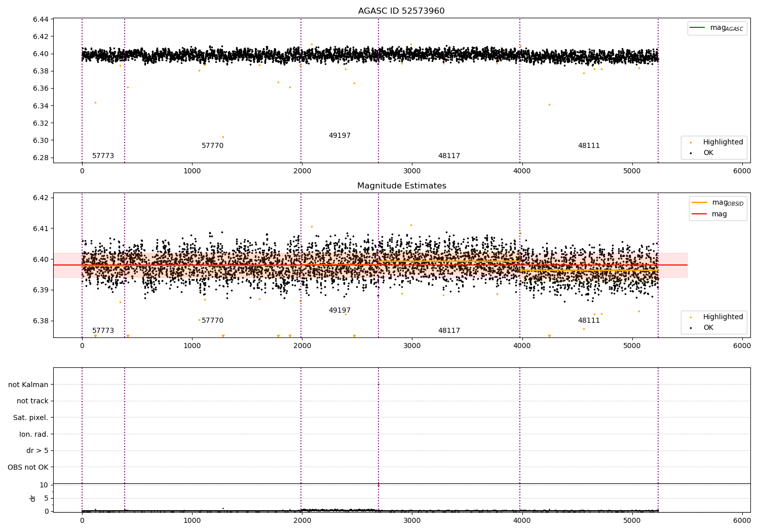Image resolution: width=760 pixels, height=532 pixels.
Task: Click the 'dr > 5' axis label
Action: [x=37, y=451]
